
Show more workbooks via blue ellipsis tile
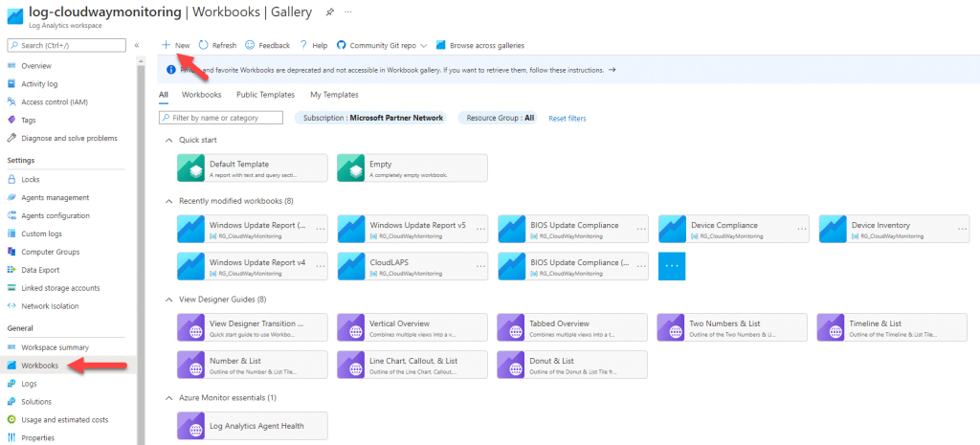(x=672, y=266)
